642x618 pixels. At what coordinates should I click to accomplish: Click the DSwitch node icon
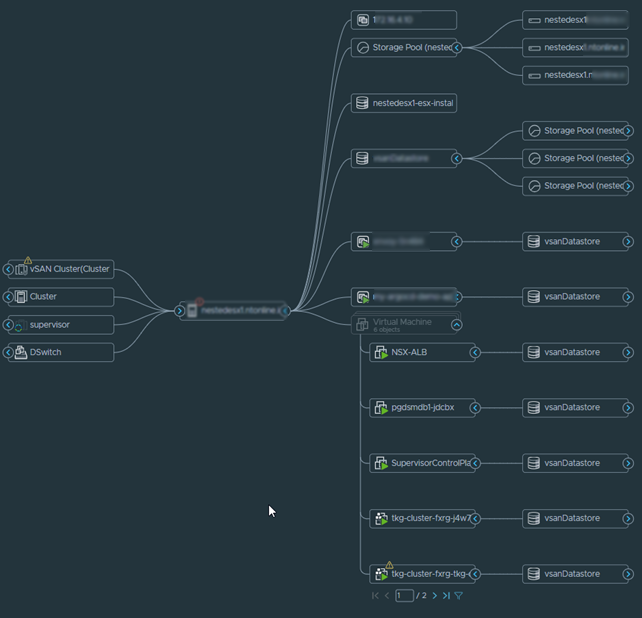pos(20,352)
